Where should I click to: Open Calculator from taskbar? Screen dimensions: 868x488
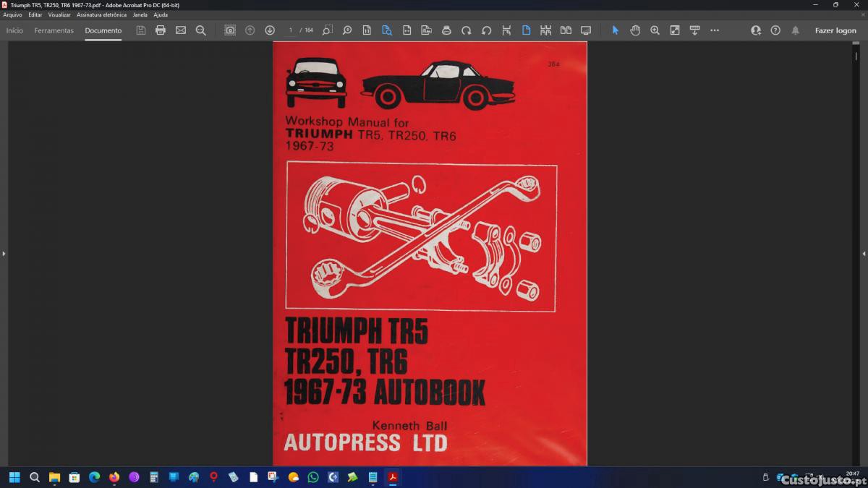coord(154,477)
